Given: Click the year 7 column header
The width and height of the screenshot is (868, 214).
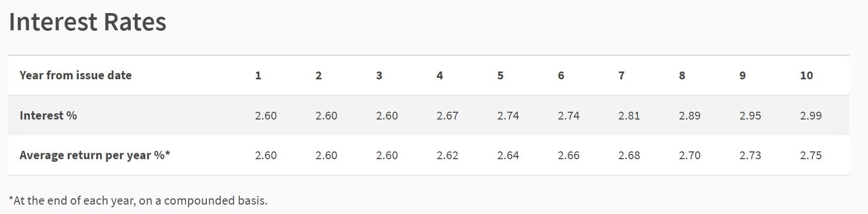Looking at the screenshot, I should [621, 75].
